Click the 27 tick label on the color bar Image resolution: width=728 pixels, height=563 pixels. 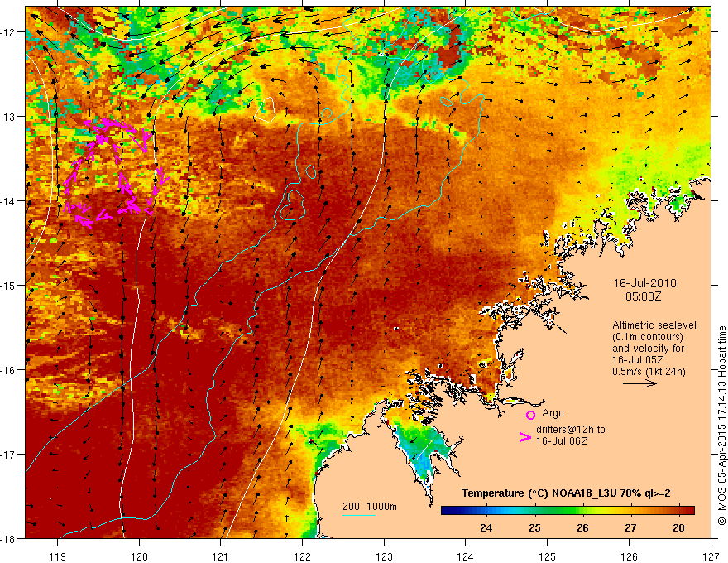(x=630, y=528)
